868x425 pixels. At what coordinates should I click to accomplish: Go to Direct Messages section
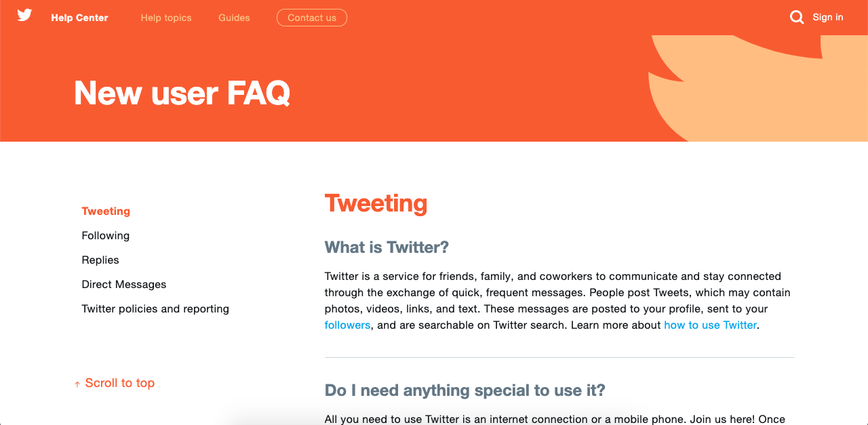(124, 284)
